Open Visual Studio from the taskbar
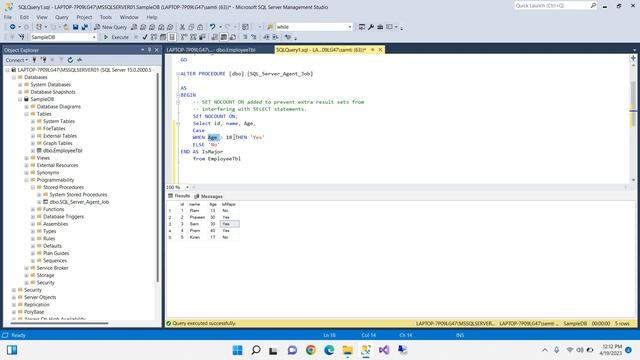This screenshot has height=360, width=640. (x=384, y=350)
